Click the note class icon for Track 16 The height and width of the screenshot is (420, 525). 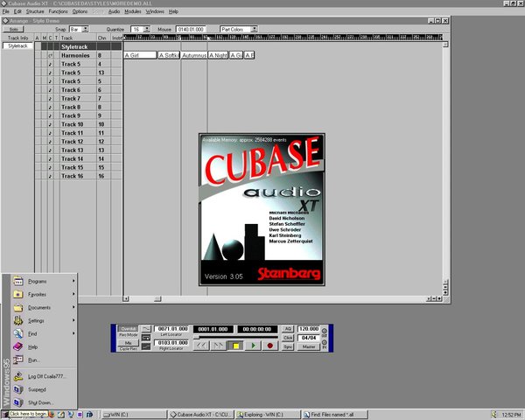50,176
